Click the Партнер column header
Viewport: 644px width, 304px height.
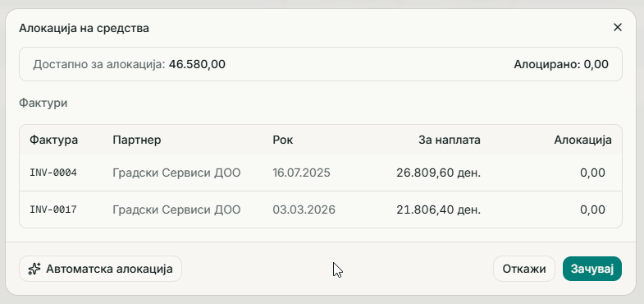[137, 140]
